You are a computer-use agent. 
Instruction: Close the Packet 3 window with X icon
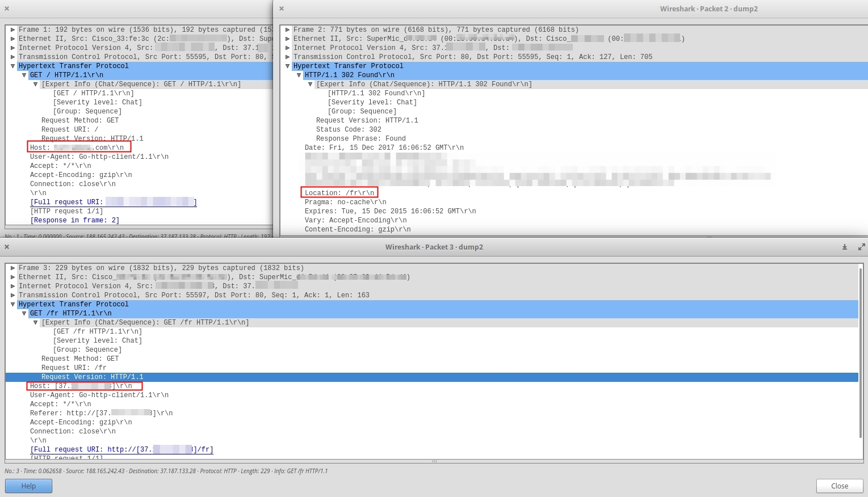[x=7, y=247]
